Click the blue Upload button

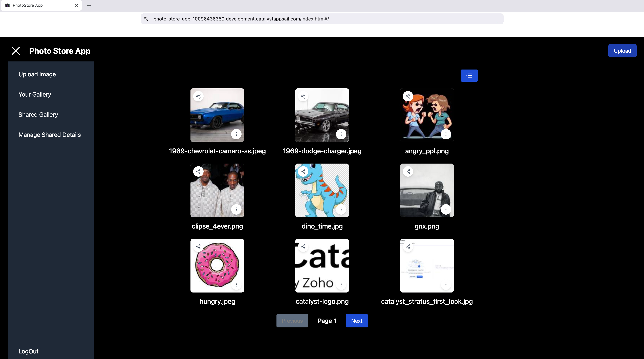622,51
